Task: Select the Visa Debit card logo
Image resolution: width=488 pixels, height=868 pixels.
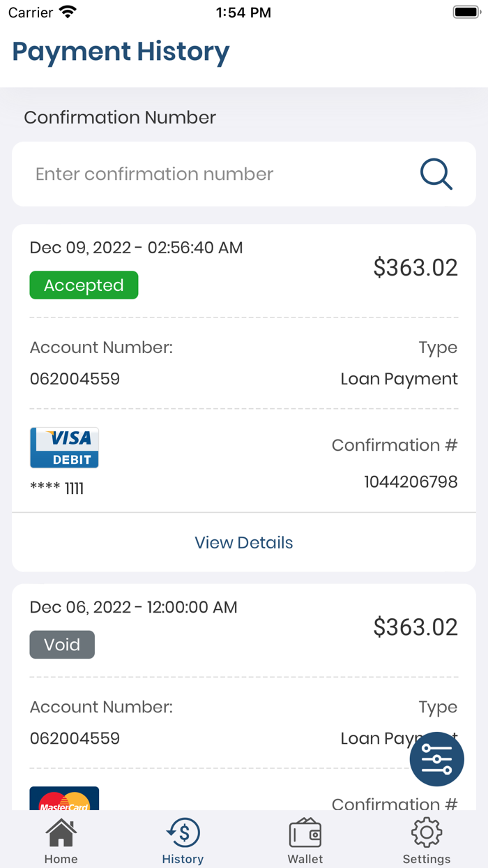Action: tap(64, 447)
